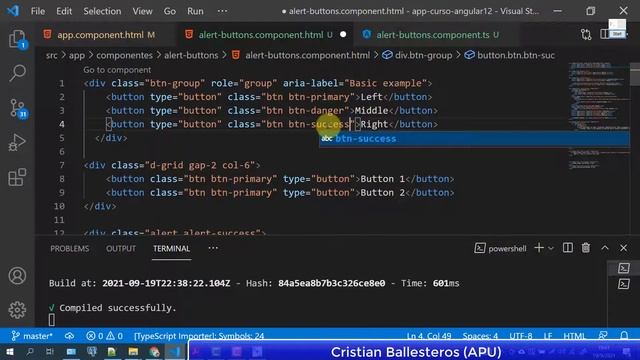Open notifications bell icon
Screen dimensions: 640x360
pos(624,336)
